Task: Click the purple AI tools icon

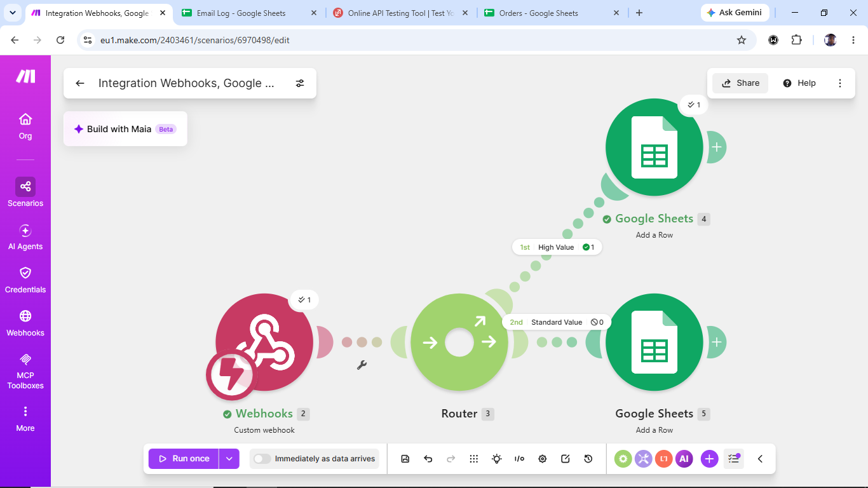Action: pos(684,459)
